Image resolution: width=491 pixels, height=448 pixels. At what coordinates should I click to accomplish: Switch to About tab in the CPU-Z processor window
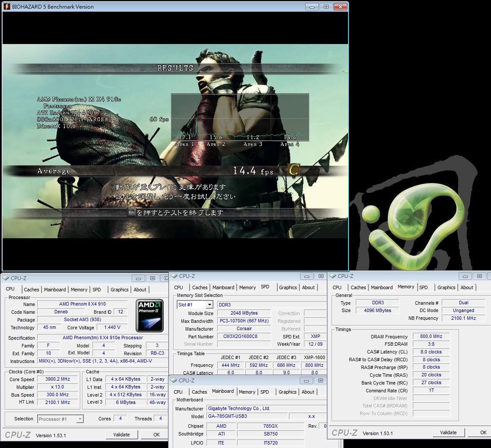tap(140, 290)
